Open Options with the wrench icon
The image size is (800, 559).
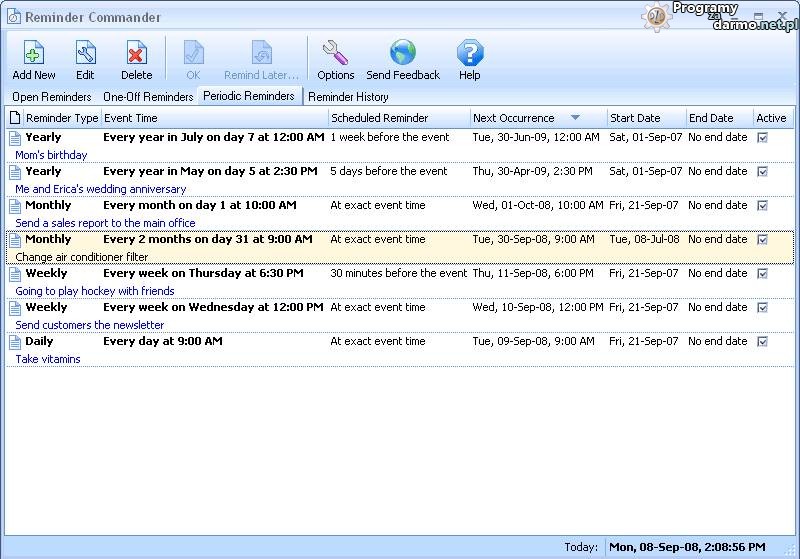click(335, 54)
